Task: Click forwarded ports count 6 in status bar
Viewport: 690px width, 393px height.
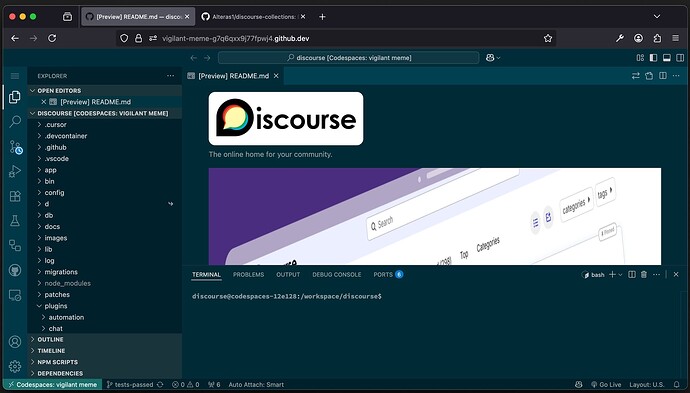Action: (x=214, y=385)
